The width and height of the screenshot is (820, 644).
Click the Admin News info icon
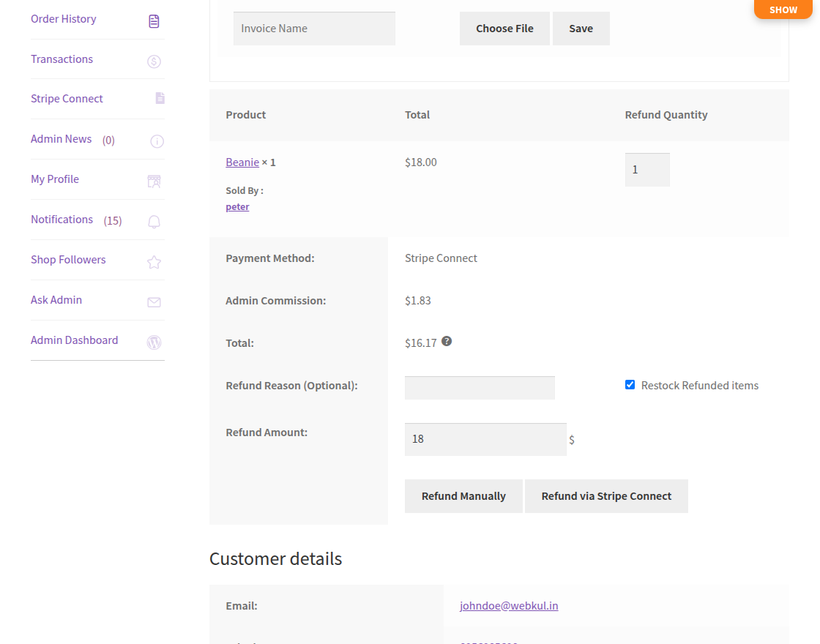(157, 141)
